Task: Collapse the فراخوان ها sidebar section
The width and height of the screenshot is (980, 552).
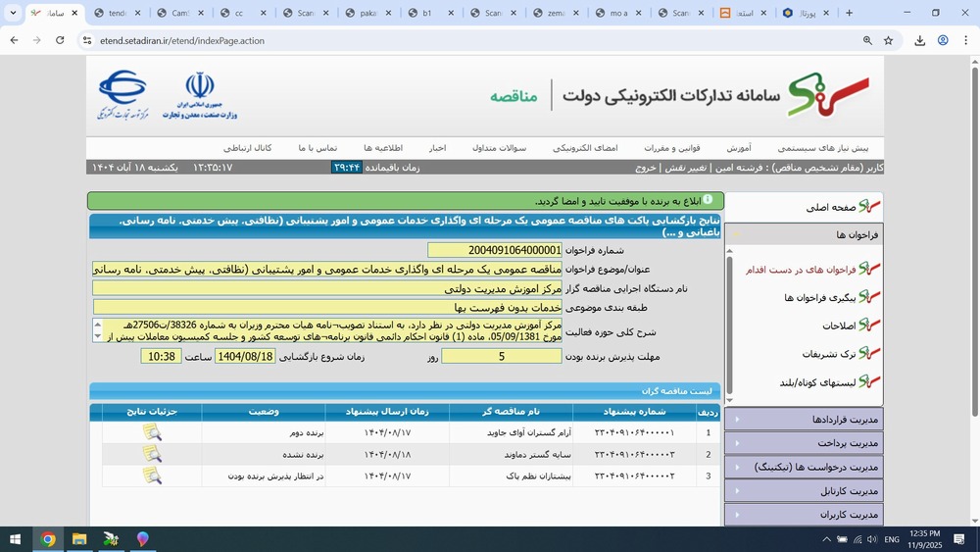Action: 804,235
